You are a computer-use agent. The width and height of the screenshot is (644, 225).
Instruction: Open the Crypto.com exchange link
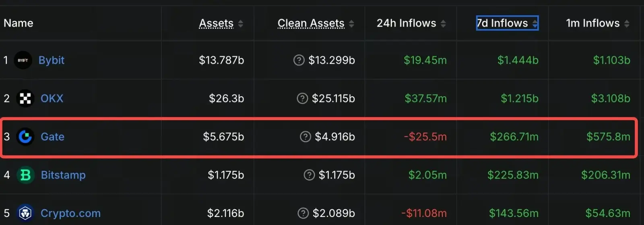point(70,213)
